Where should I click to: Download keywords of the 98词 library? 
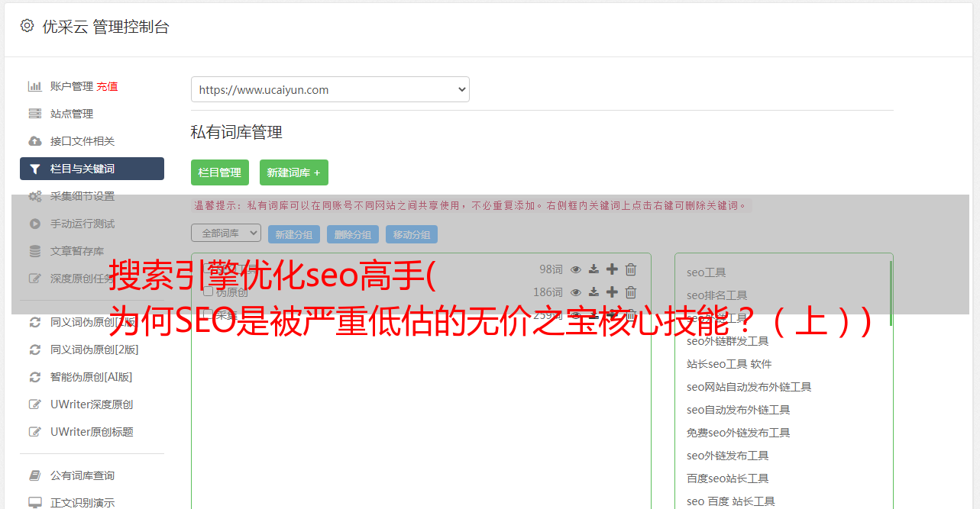click(593, 269)
